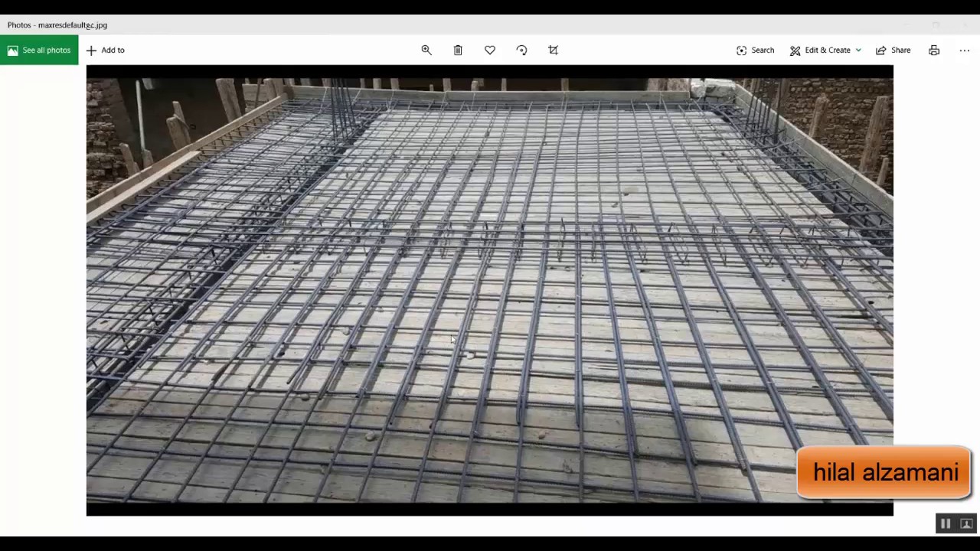Screen dimensions: 980x551
Task: Select the Crop tool icon
Action: point(554,50)
